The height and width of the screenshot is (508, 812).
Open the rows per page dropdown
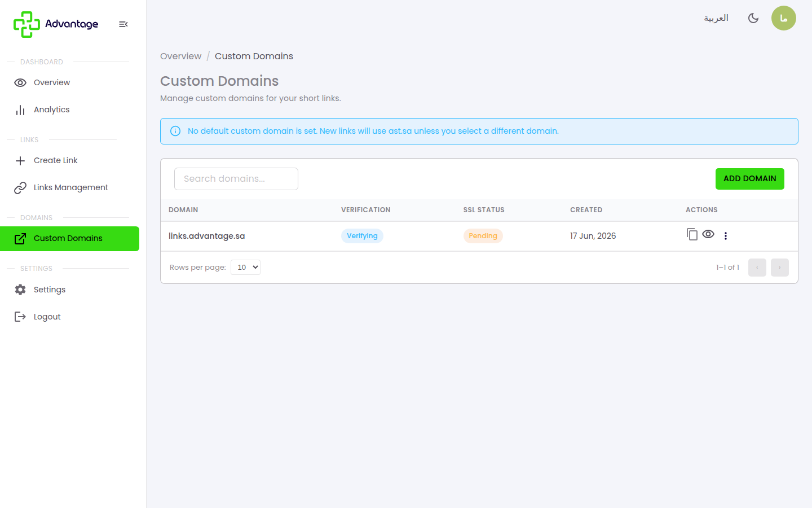[x=245, y=268]
